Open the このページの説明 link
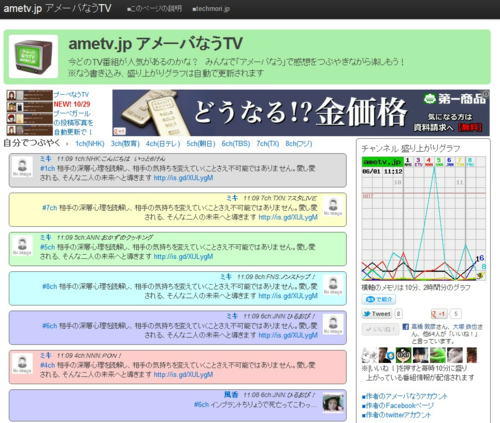500x423 pixels. pos(154,9)
